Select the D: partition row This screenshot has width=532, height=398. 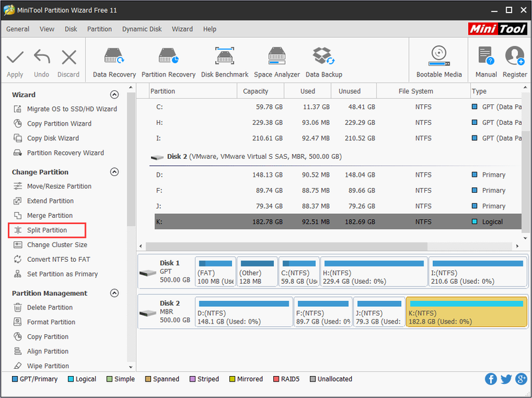[338, 175]
